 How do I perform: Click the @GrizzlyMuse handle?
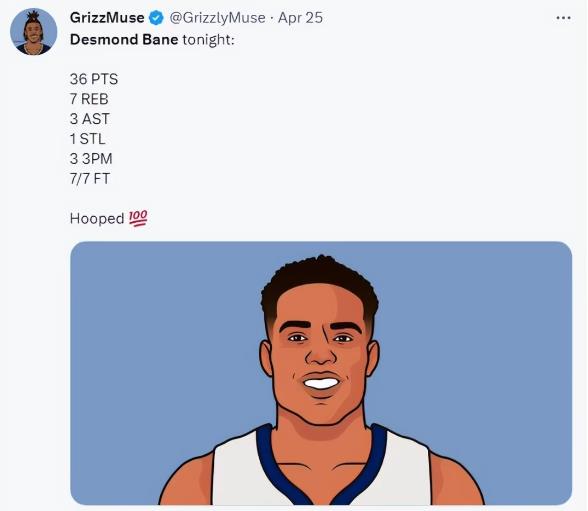[218, 18]
